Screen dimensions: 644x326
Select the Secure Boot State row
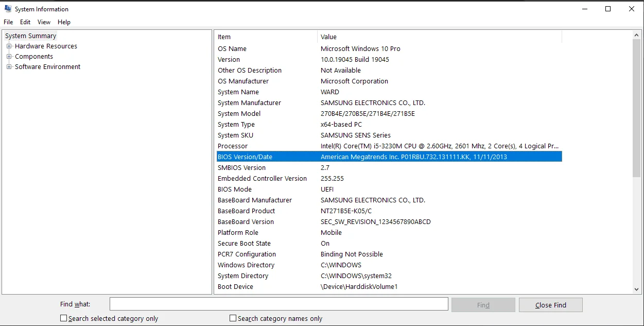[x=389, y=243]
